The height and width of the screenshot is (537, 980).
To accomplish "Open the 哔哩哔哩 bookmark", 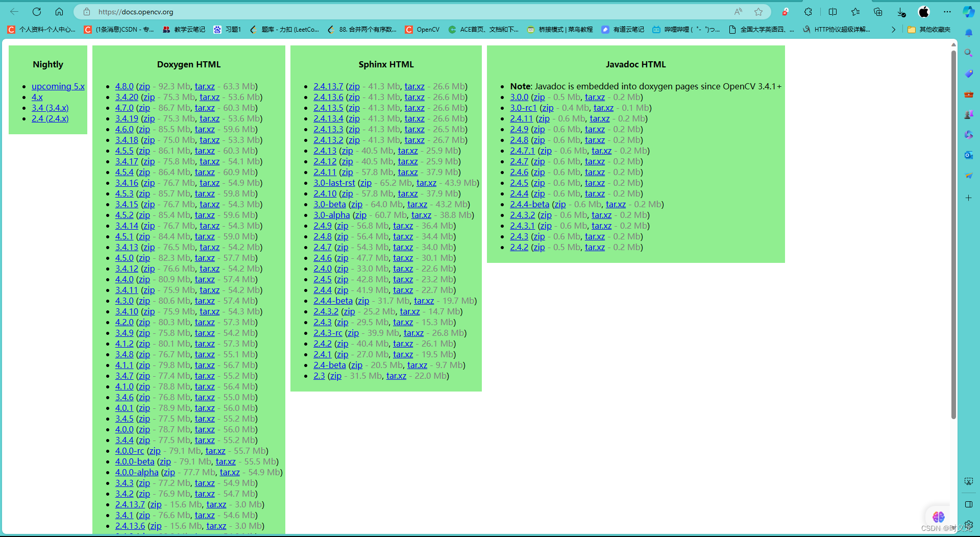I will pos(686,30).
